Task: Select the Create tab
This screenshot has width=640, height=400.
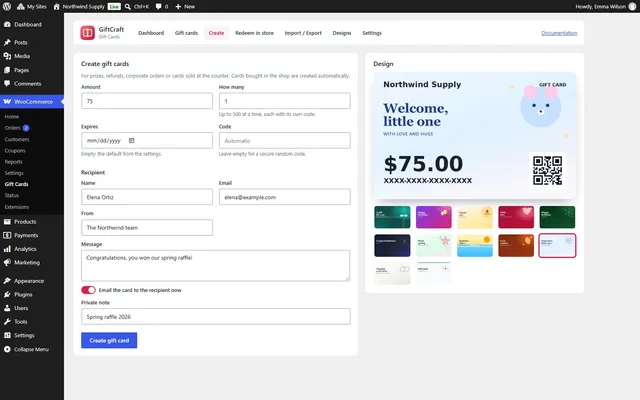Action: (x=216, y=33)
